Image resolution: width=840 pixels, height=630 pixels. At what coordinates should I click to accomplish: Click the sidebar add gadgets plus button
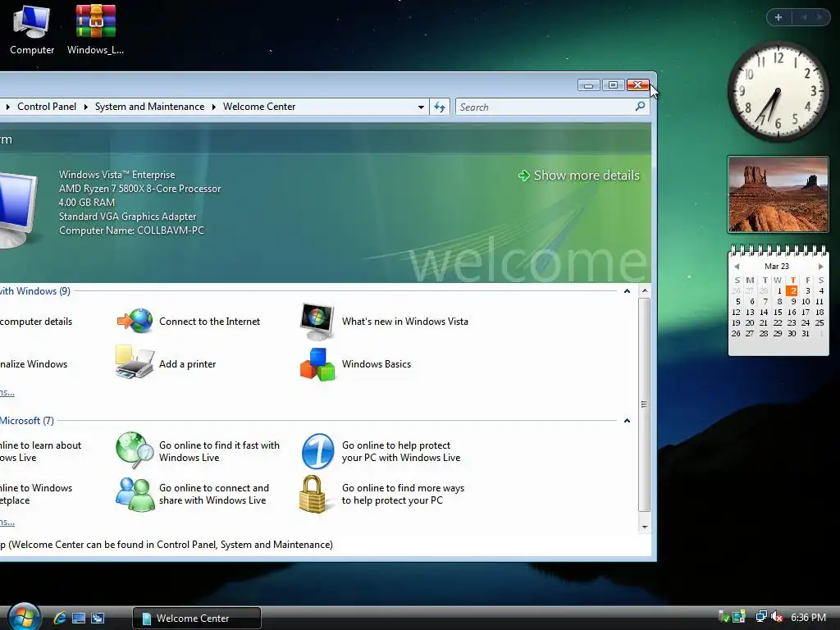click(778, 17)
